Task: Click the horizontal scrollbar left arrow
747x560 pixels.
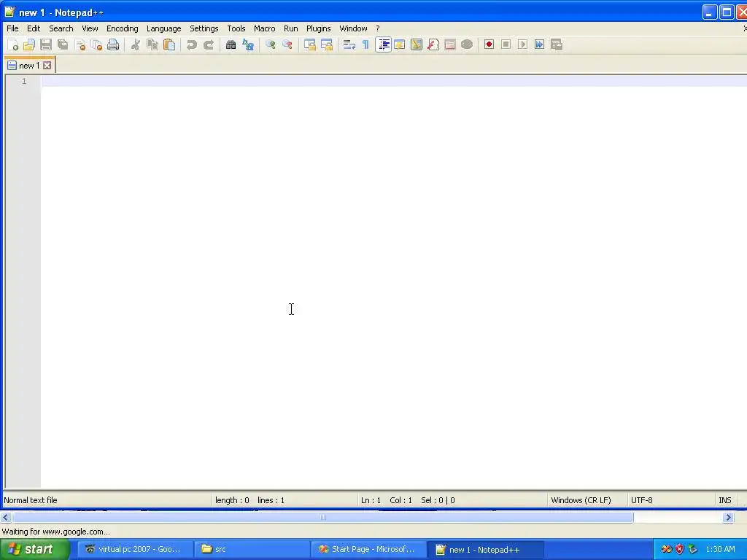Action: [5, 518]
